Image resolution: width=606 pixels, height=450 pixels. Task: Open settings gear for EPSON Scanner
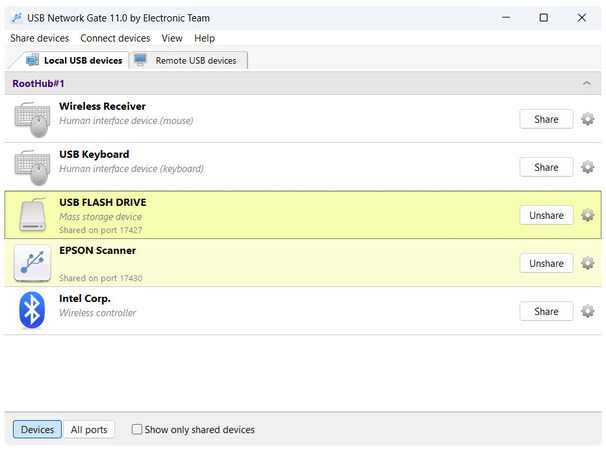[x=587, y=263]
